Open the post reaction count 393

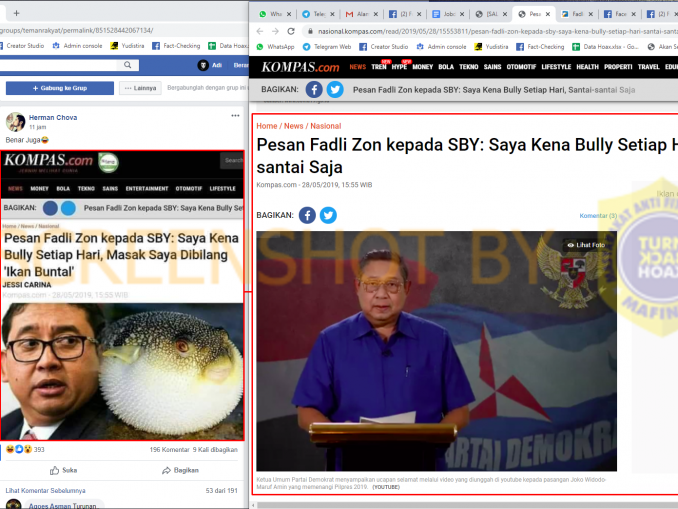[x=39, y=450]
